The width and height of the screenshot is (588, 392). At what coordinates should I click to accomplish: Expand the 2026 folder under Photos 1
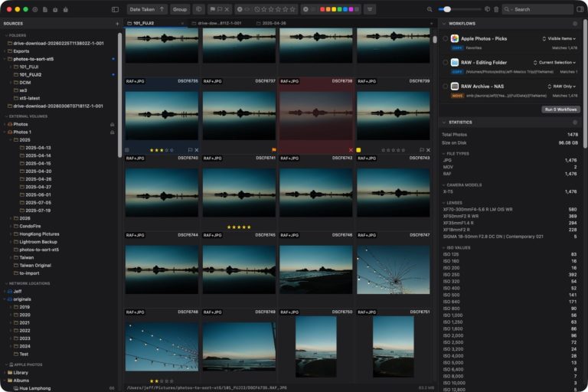coord(11,218)
